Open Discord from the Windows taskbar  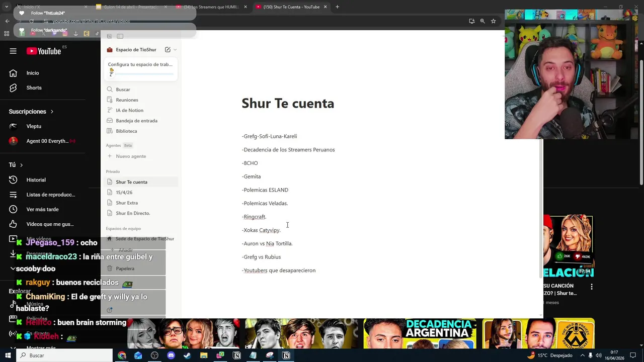click(x=171, y=355)
